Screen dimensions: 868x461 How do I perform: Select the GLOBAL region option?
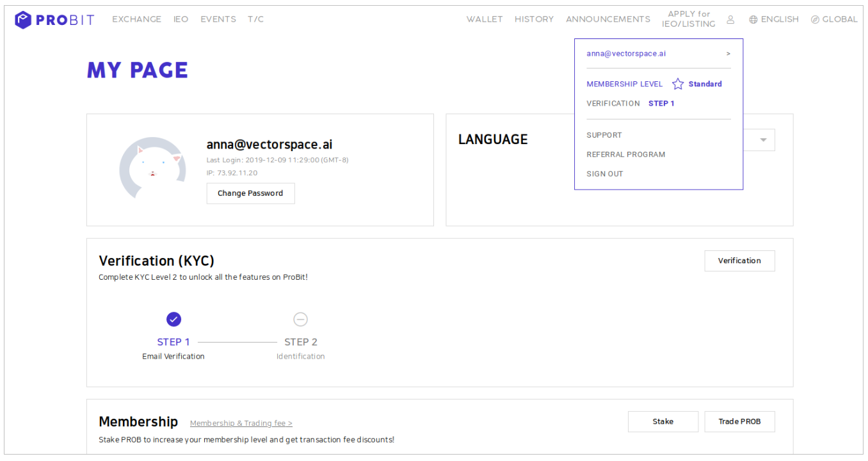click(840, 19)
